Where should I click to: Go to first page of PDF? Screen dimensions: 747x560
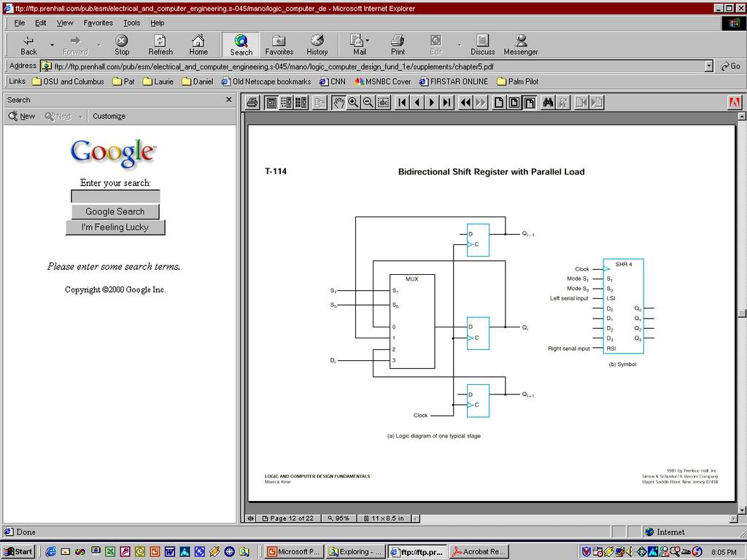click(402, 103)
